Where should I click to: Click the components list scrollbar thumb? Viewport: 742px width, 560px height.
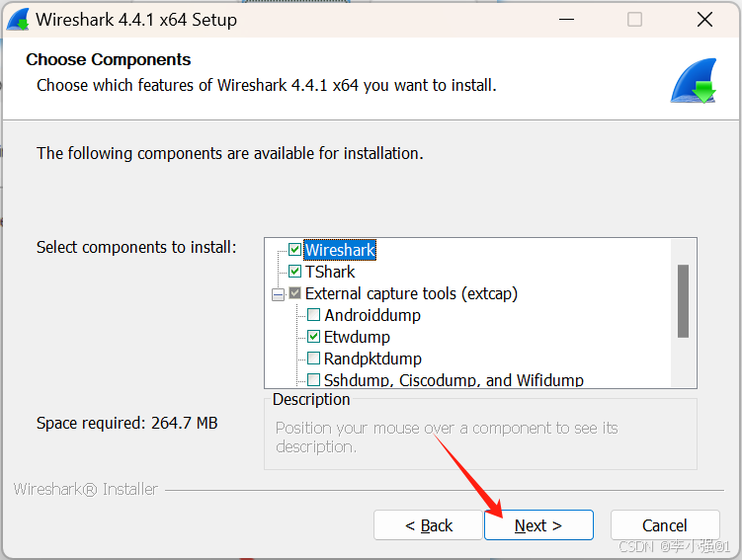pyautogui.click(x=683, y=301)
